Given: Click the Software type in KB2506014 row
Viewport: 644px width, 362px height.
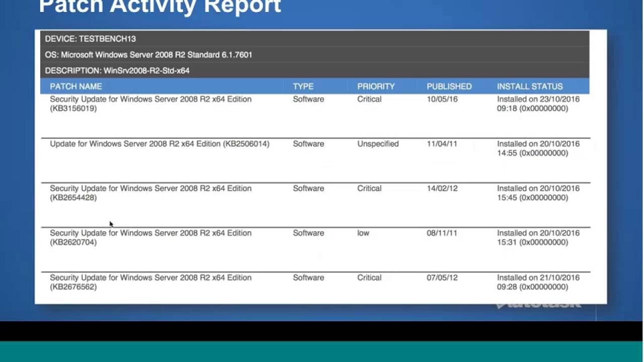Looking at the screenshot, I should tap(308, 144).
